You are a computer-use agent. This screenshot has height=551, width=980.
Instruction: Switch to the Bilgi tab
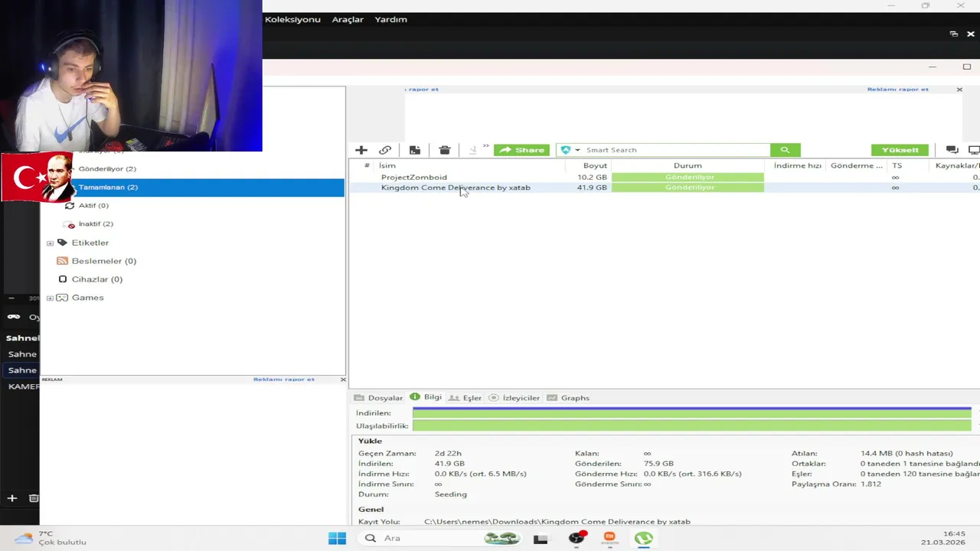[x=426, y=397]
